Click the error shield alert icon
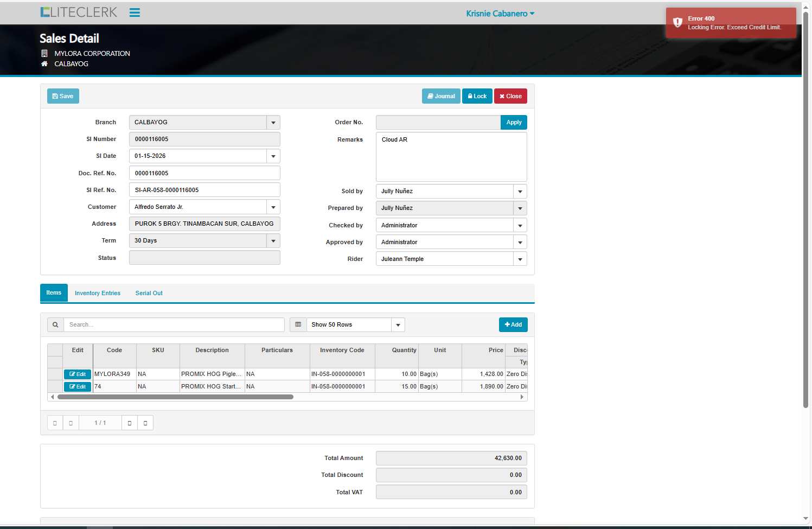Image resolution: width=812 pixels, height=529 pixels. point(677,22)
